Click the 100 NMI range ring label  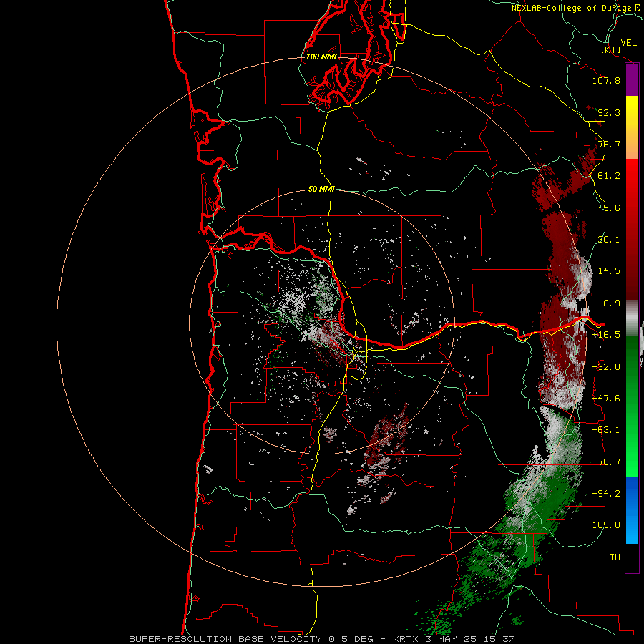321,57
